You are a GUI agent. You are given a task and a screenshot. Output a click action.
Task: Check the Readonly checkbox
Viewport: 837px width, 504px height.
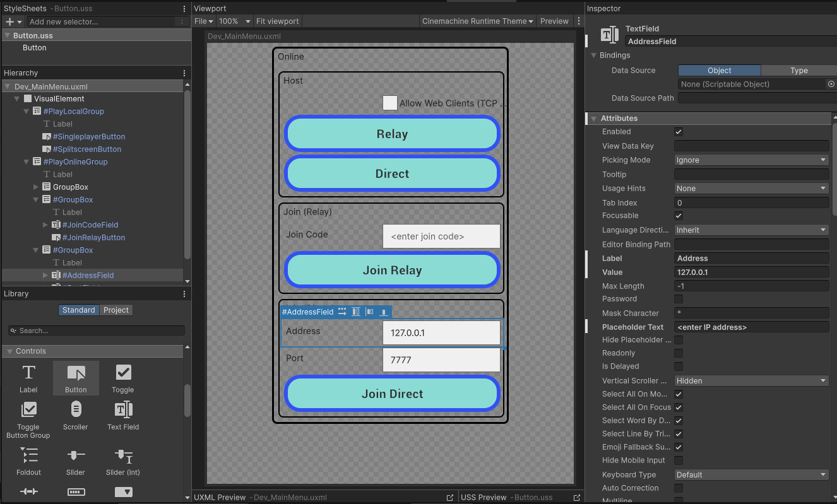coord(679,353)
